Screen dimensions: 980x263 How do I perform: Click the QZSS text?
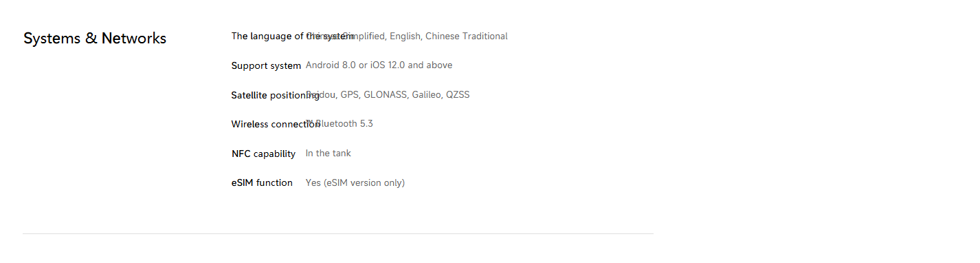pos(458,95)
